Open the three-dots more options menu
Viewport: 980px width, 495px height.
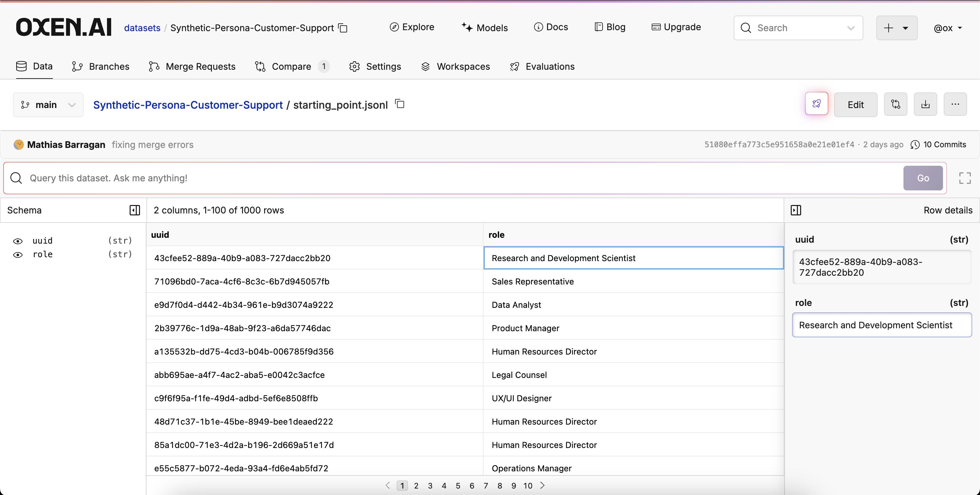(x=955, y=104)
